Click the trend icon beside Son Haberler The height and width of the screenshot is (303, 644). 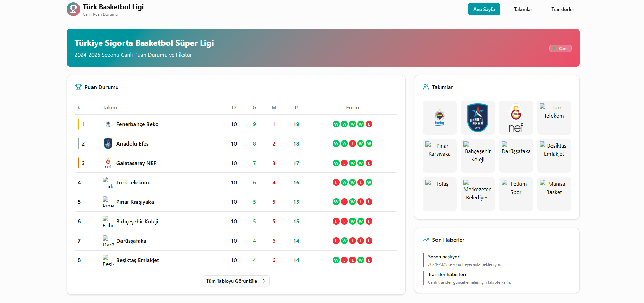426,240
